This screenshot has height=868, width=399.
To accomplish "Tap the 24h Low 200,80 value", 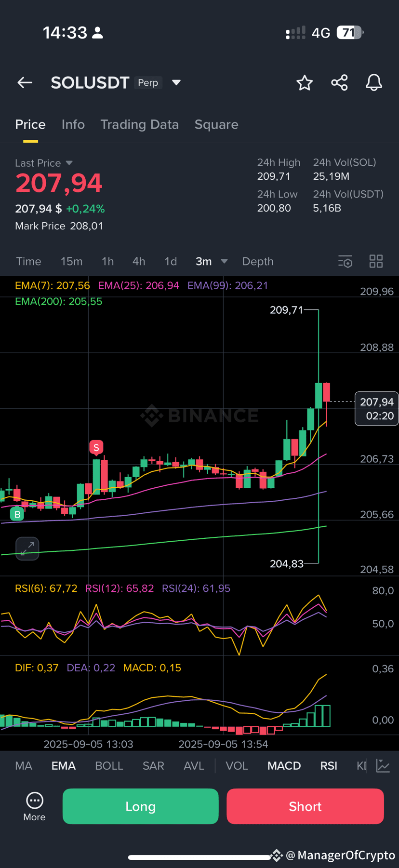I will (x=274, y=208).
